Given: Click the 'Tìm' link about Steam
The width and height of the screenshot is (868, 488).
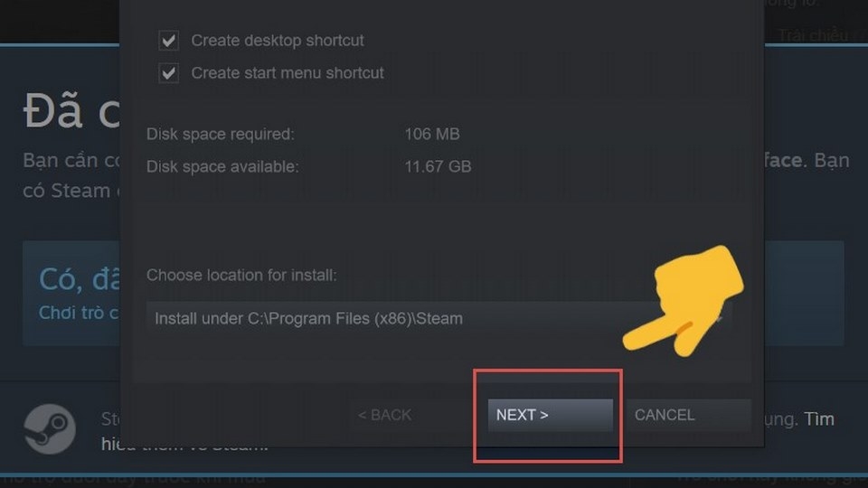Looking at the screenshot, I should coord(819,418).
